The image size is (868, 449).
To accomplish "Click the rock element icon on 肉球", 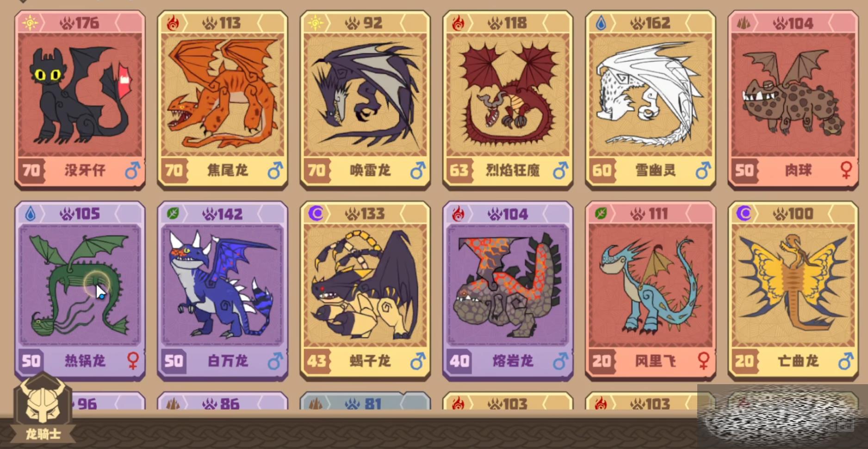I will pyautogui.click(x=744, y=23).
